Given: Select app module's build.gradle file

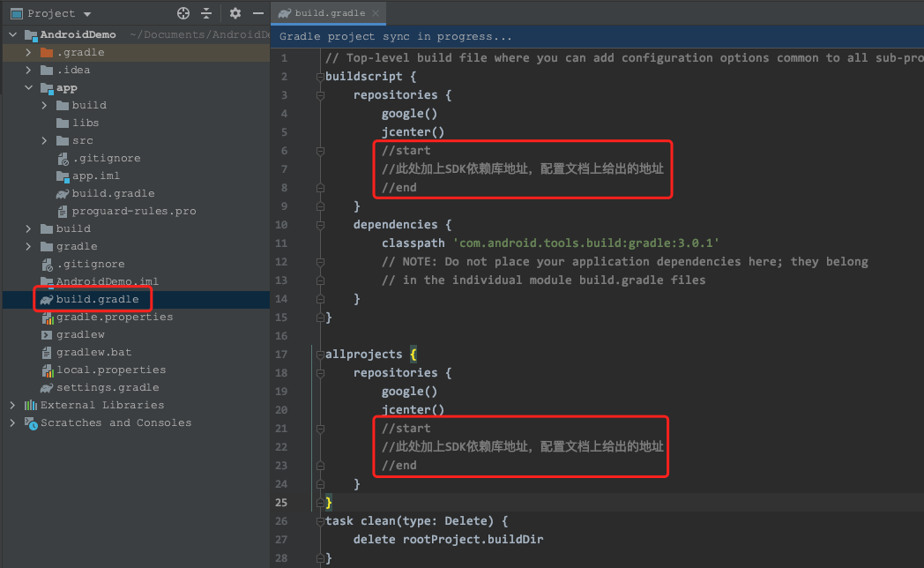Looking at the screenshot, I should pos(106,194).
